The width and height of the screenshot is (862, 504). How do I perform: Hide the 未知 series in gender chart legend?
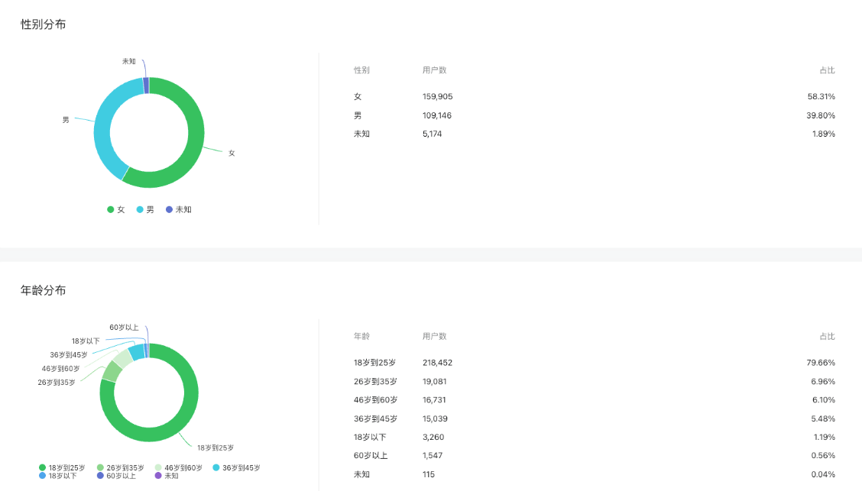[x=178, y=209]
